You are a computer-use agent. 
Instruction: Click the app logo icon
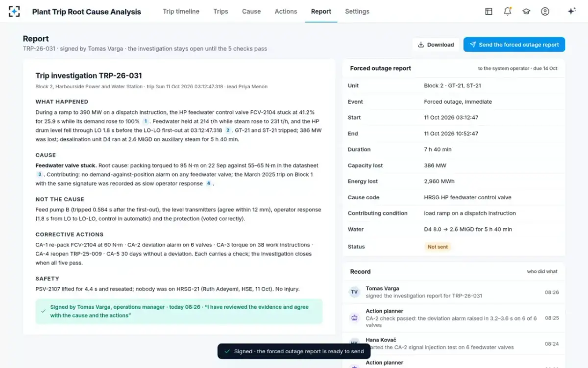tap(14, 11)
